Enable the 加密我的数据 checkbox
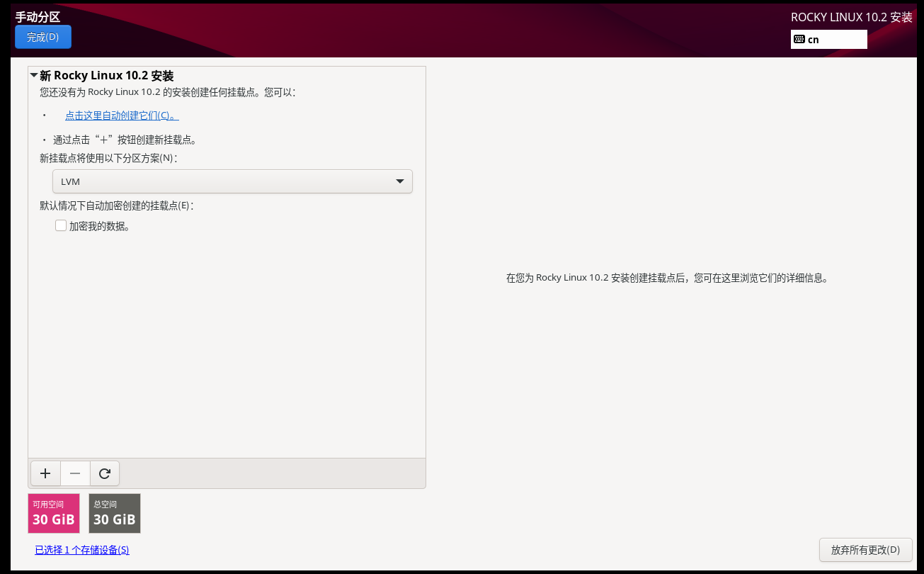 [61, 226]
